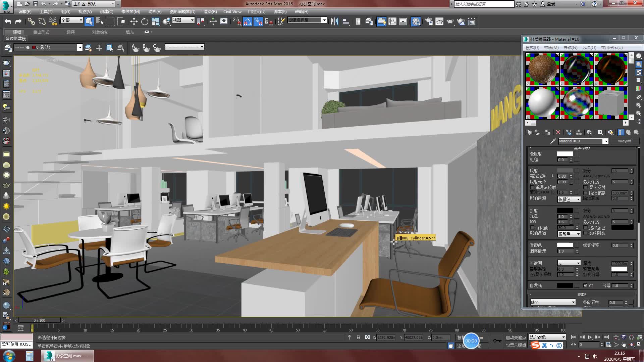644x362 pixels.
Task: Enable the 菲涅耳反射 checkbox
Action: point(532,187)
